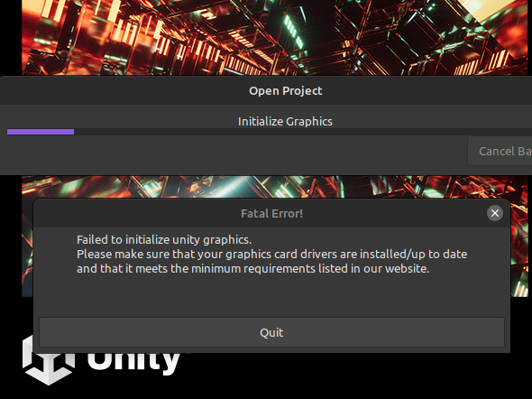Click the Quit button in the error dialog
The width and height of the screenshot is (532, 399).
tap(271, 332)
